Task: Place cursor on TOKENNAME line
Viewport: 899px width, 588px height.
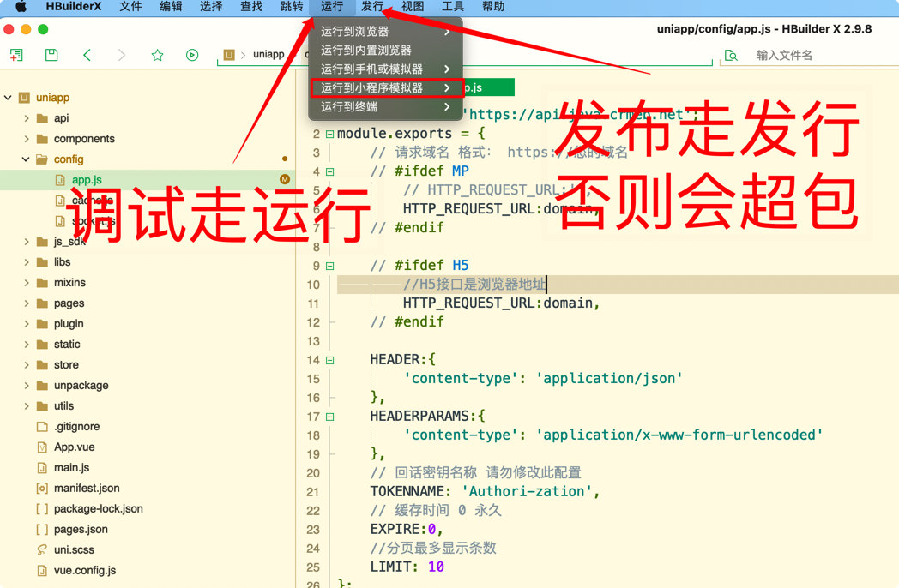Action: point(485,492)
